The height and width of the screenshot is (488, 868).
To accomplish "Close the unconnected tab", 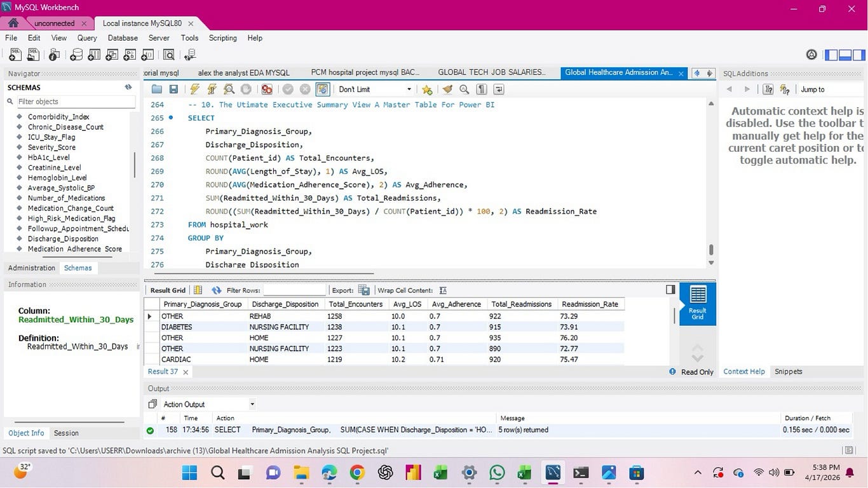I will point(84,24).
